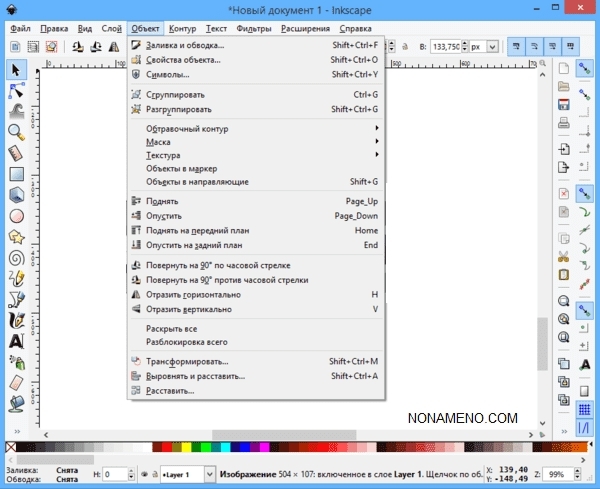
Task: Select the Star polygon tool
Action: (x=16, y=237)
